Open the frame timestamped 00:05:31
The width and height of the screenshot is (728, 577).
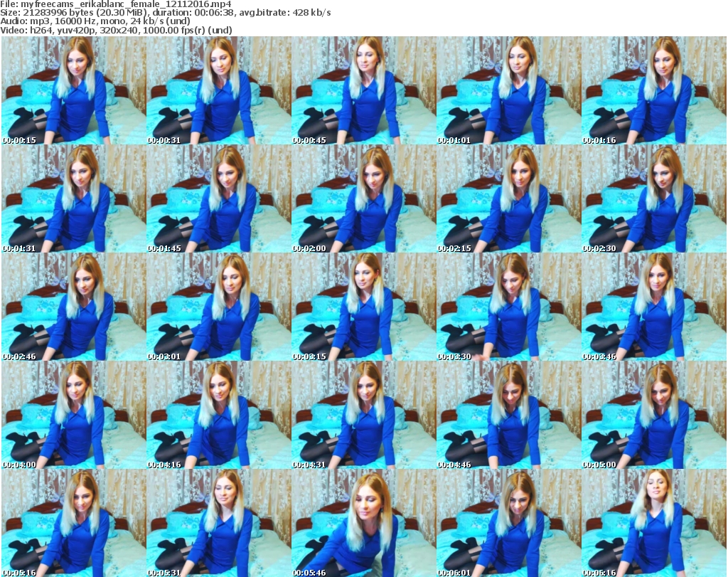point(219,523)
